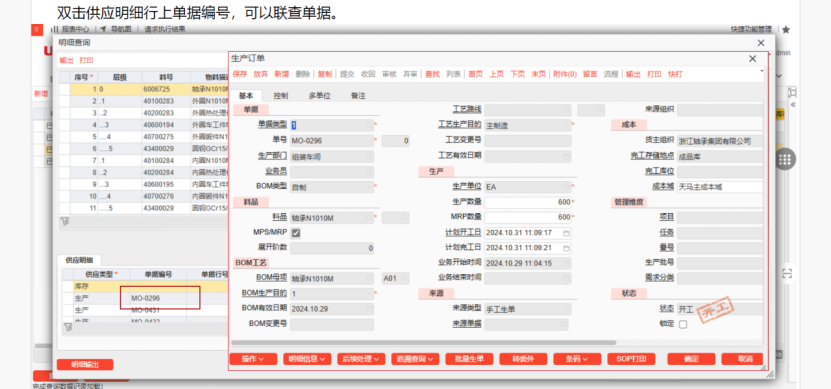Click the star favorites icon at top right
Viewport: 831px width, 389px height.
786,30
